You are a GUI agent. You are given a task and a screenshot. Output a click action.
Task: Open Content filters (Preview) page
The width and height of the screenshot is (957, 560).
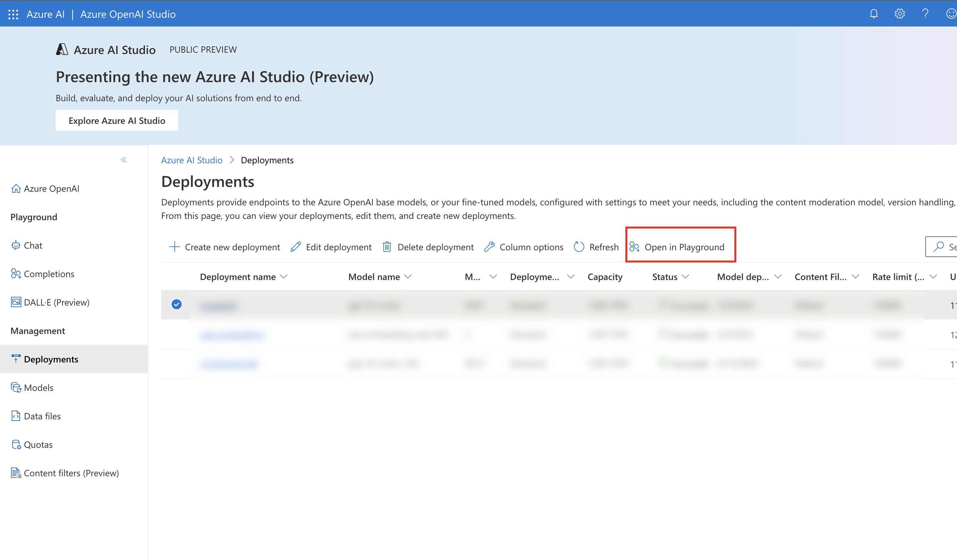71,473
